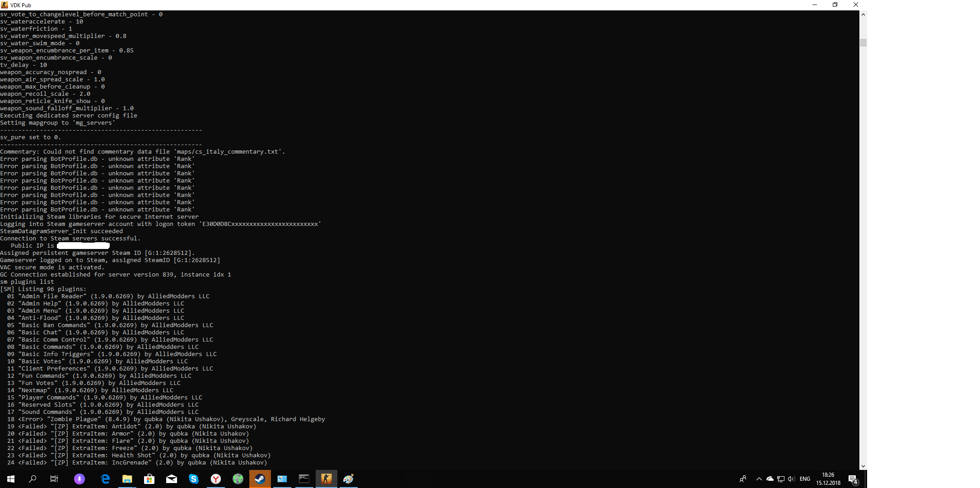Screen dimensions: 980x488
Task: Click the 'Setting mapgroup to mg_servers' line
Action: coord(58,123)
